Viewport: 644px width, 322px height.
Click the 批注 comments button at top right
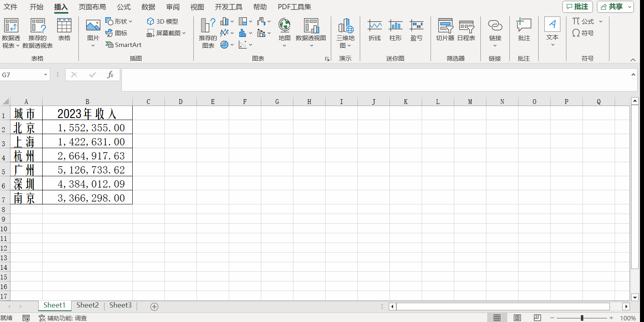tap(577, 7)
